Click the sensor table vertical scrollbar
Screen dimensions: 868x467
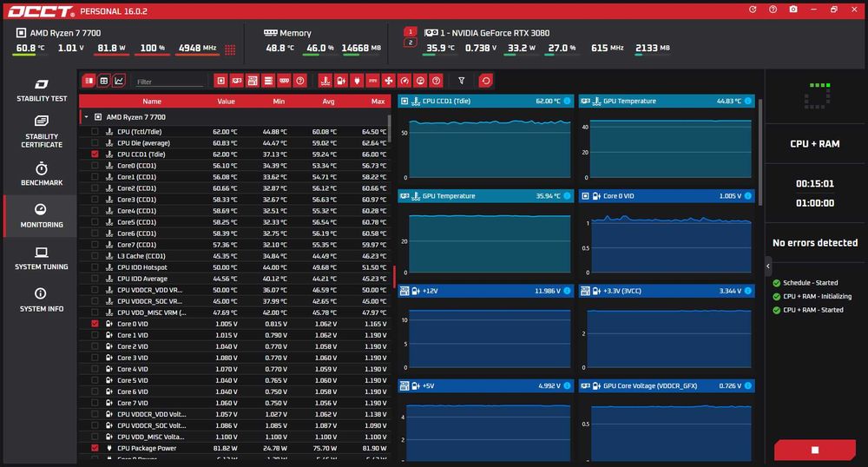point(389,128)
